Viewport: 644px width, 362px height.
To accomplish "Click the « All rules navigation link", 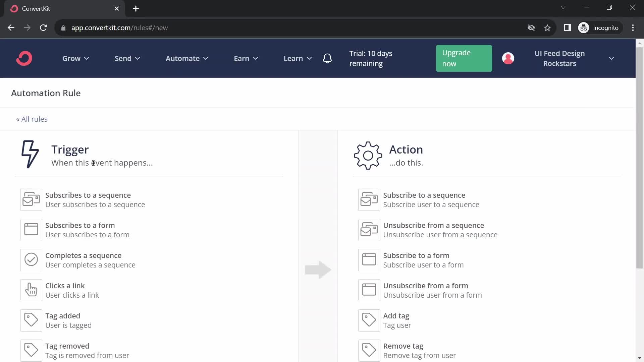I will (x=32, y=119).
